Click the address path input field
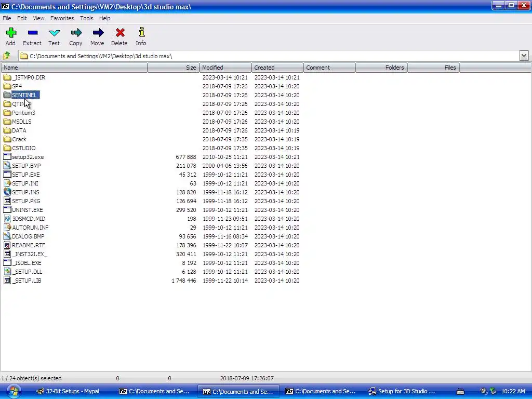The width and height of the screenshot is (532, 399). [x=269, y=56]
